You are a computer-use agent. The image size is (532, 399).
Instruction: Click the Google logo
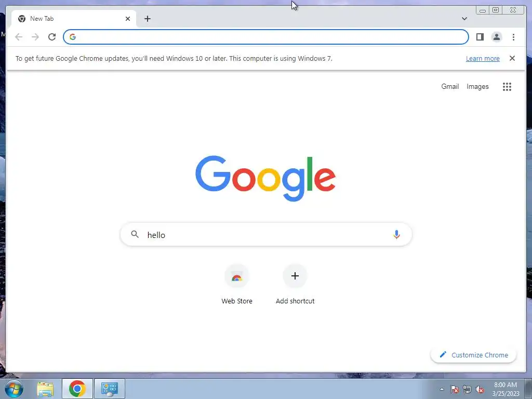265,178
